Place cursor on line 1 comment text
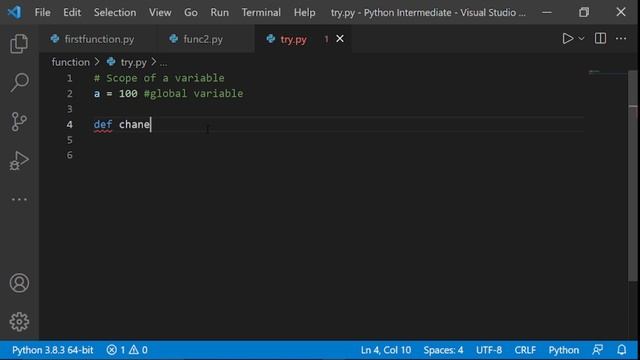Image resolution: width=640 pixels, height=360 pixels. 159,78
